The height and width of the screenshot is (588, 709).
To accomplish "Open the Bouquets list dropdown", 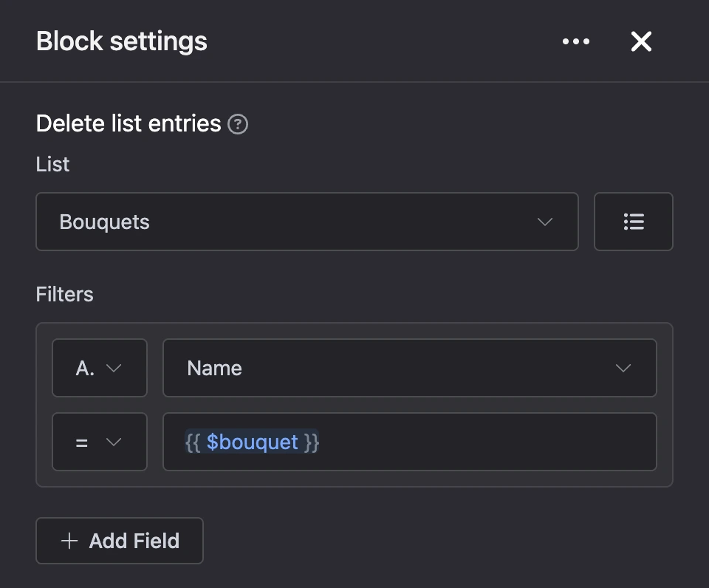I will click(x=307, y=222).
